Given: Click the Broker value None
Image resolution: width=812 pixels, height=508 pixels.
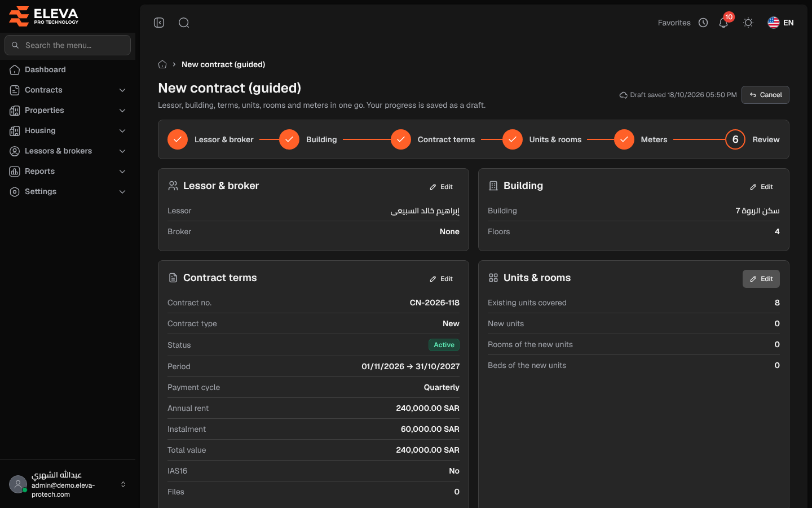Looking at the screenshot, I should click(449, 231).
